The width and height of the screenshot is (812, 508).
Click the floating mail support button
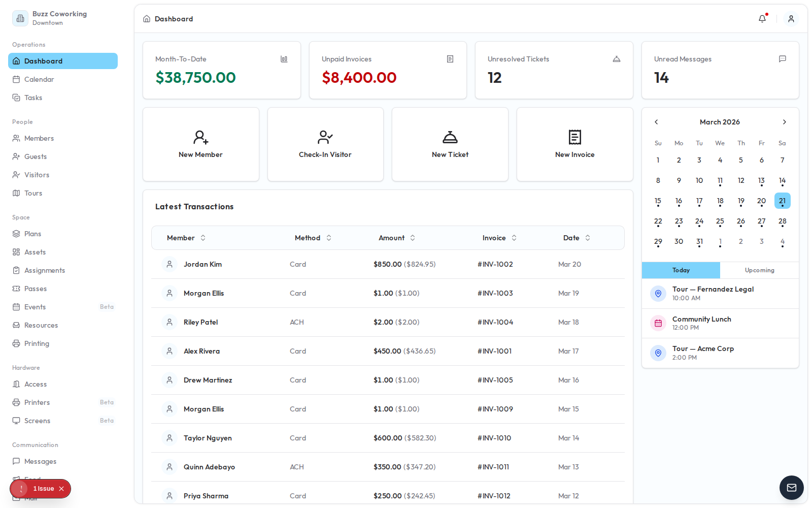[791, 488]
